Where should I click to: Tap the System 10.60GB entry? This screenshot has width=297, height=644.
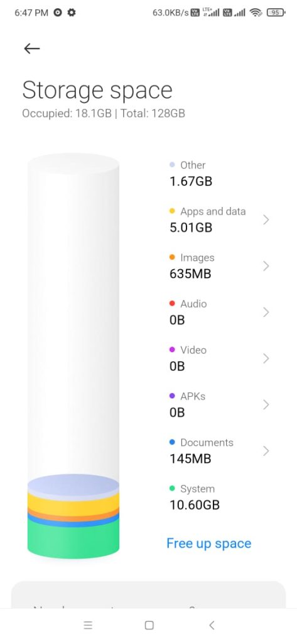pos(195,497)
